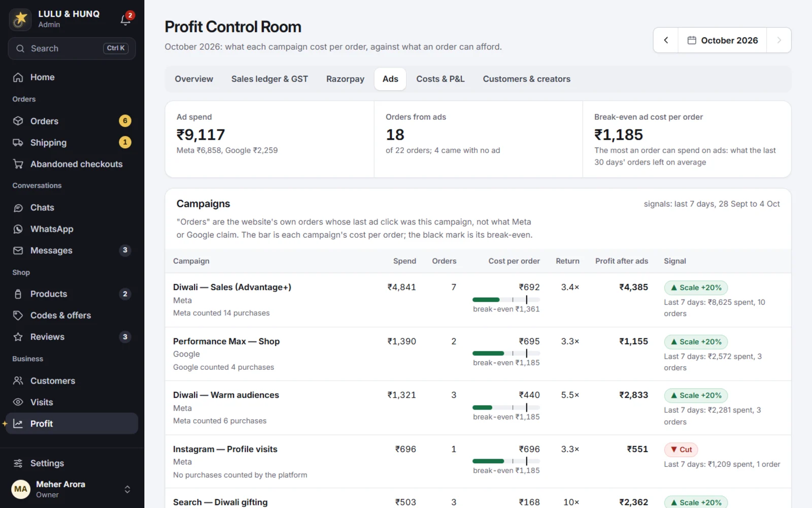The image size is (812, 508).
Task: Open the Razorpay tab
Action: click(345, 79)
